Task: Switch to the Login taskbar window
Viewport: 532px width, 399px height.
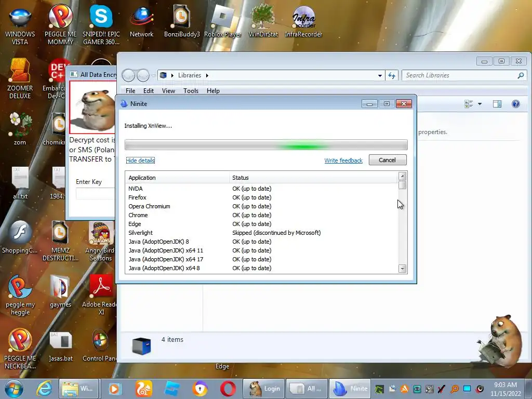Action: click(x=264, y=389)
